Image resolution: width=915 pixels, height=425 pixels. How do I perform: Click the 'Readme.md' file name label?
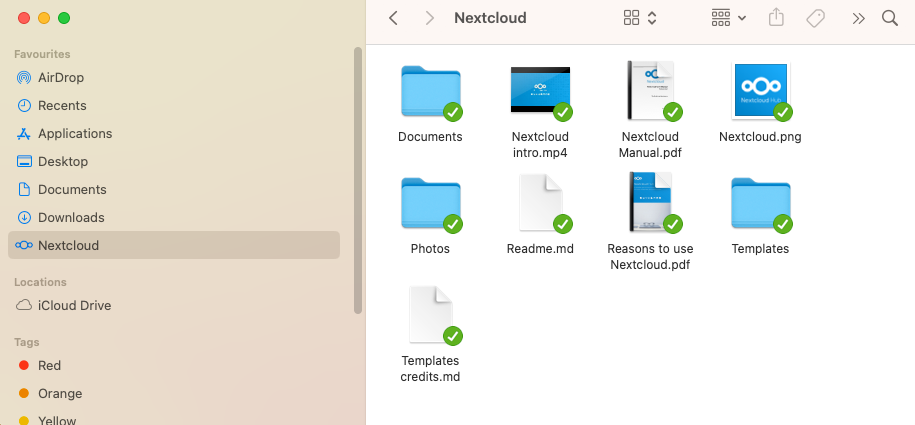click(x=540, y=249)
